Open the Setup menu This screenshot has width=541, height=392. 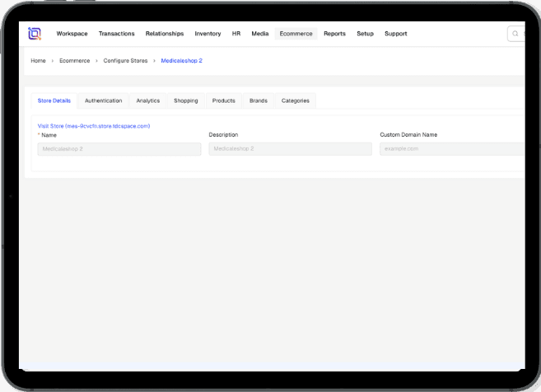[x=365, y=34]
